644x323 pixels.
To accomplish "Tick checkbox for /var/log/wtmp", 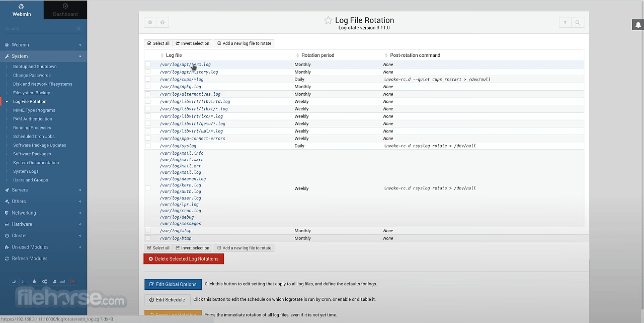I will (148, 231).
